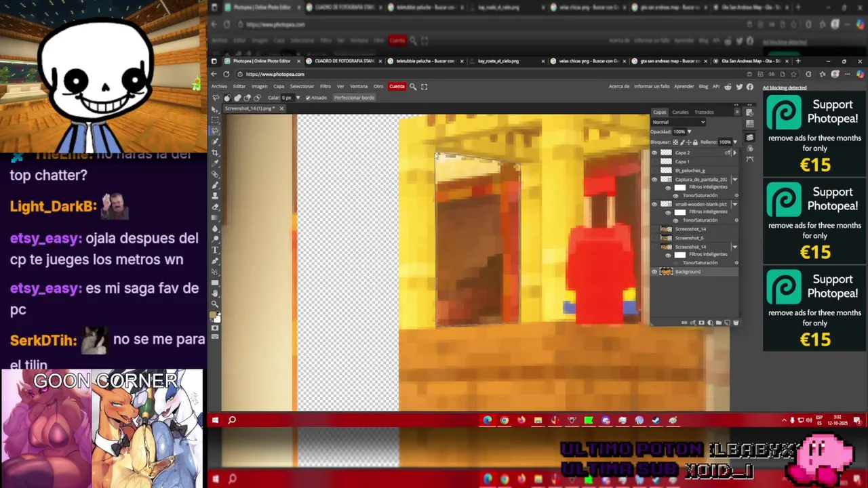Click the Cuenta button
The width and height of the screenshot is (868, 488).
coord(397,86)
